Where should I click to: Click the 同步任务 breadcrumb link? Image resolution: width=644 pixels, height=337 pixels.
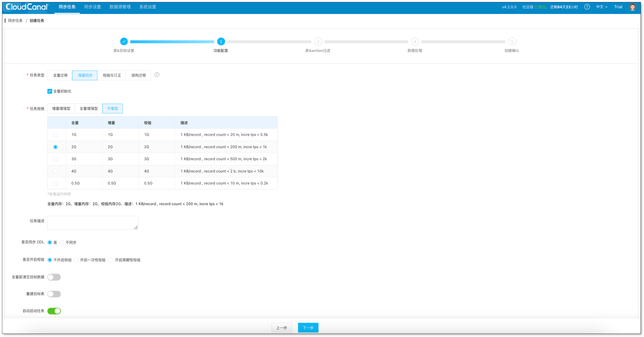pos(15,20)
